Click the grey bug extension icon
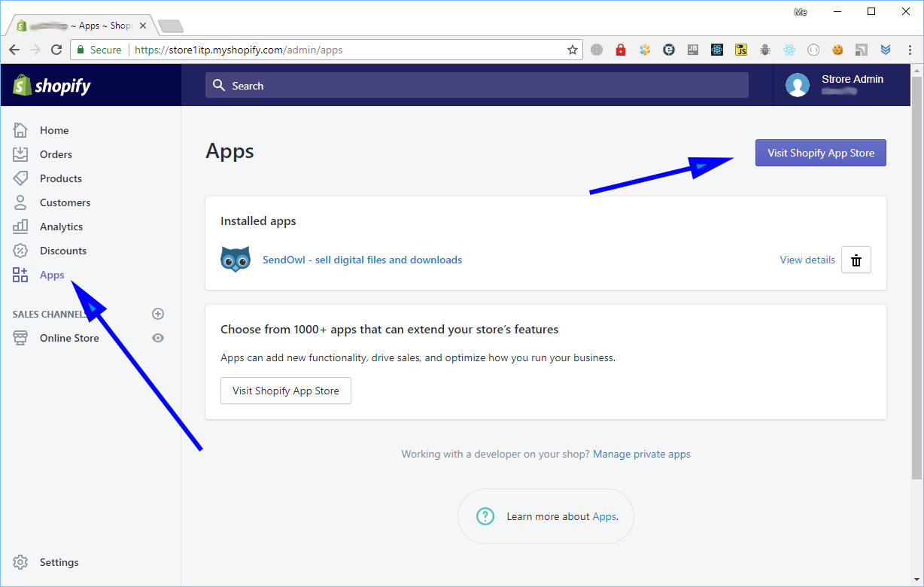 pyautogui.click(x=765, y=50)
